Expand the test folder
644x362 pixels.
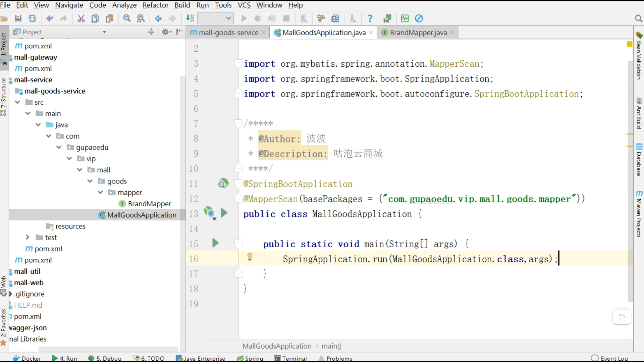(x=28, y=237)
